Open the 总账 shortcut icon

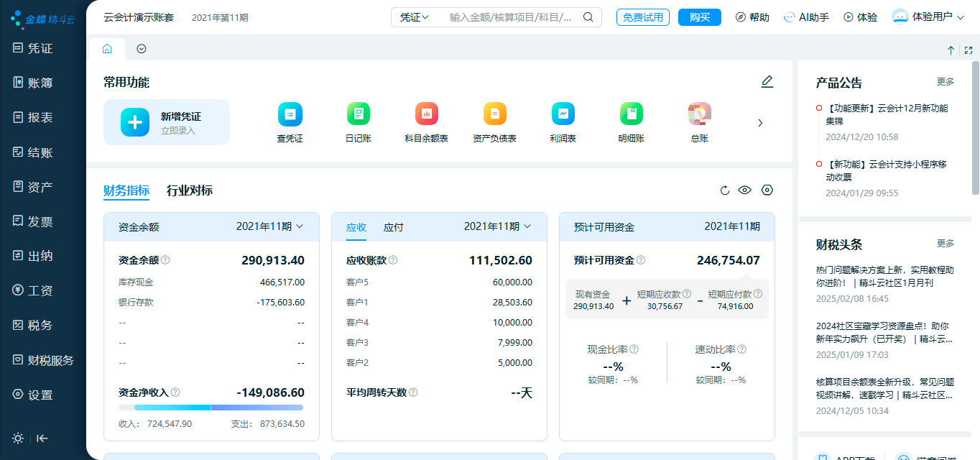(x=700, y=114)
